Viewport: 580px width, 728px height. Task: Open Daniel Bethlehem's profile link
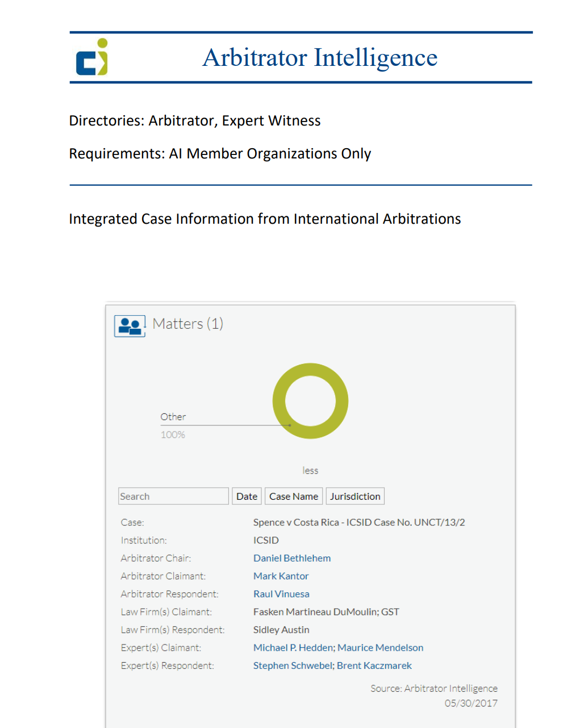coord(292,558)
